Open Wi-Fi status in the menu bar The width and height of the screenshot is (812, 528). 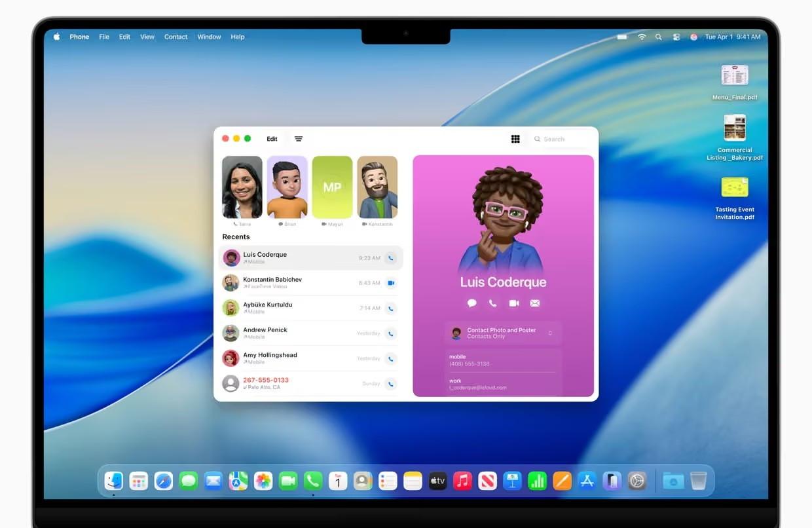[642, 37]
